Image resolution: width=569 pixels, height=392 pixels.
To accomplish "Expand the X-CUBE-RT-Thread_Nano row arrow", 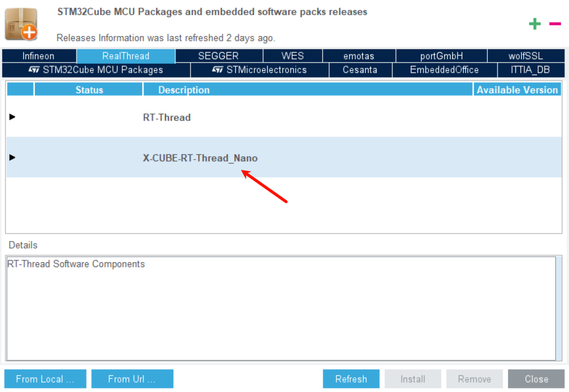I will pyautogui.click(x=12, y=158).
